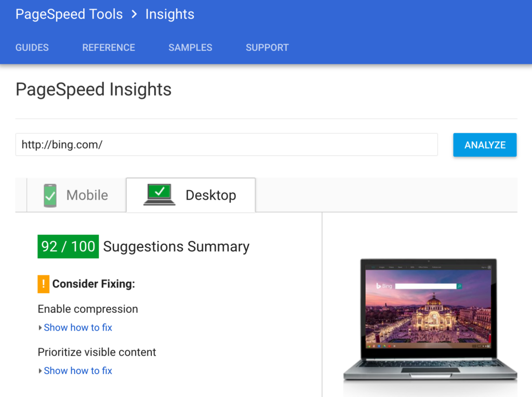Click the Suggestions Summary heading
Screen dimensions: 532x397
pos(176,247)
